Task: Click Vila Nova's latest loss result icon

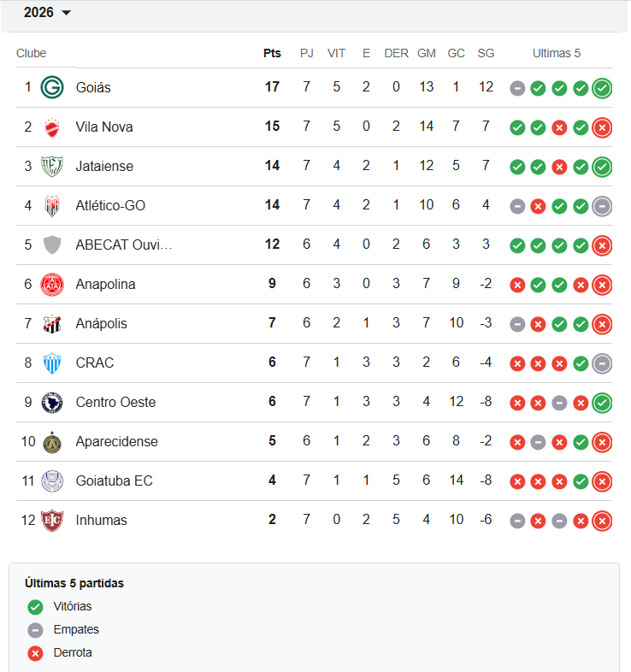Action: (x=602, y=127)
